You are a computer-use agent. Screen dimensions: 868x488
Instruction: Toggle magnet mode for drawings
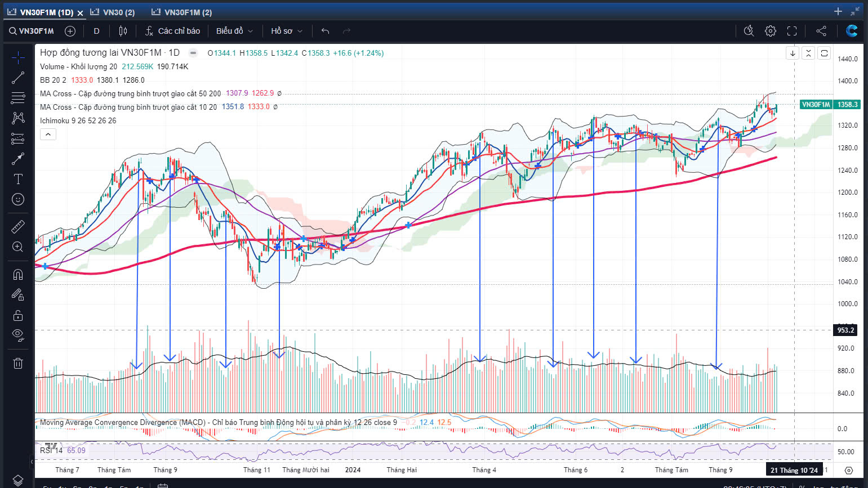pos(18,274)
